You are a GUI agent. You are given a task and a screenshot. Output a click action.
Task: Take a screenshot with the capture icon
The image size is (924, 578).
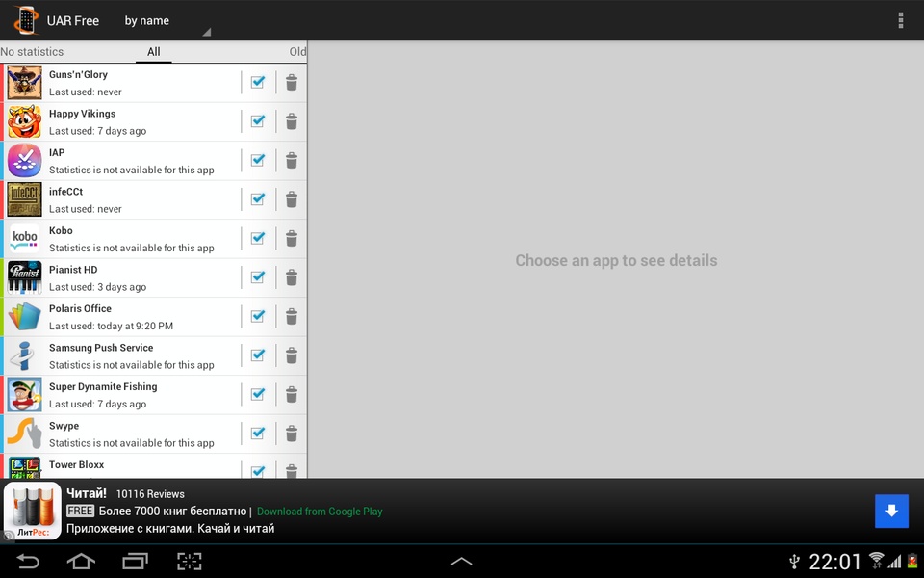click(190, 561)
